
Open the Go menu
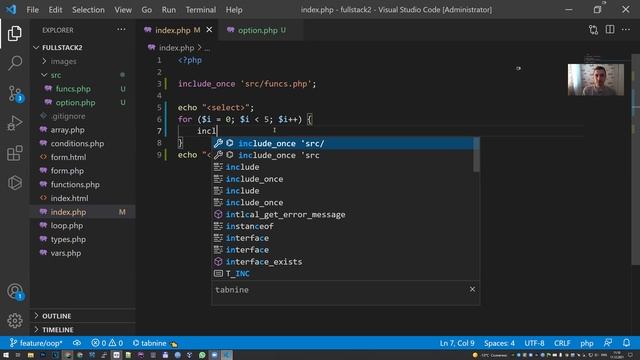pyautogui.click(x=147, y=9)
